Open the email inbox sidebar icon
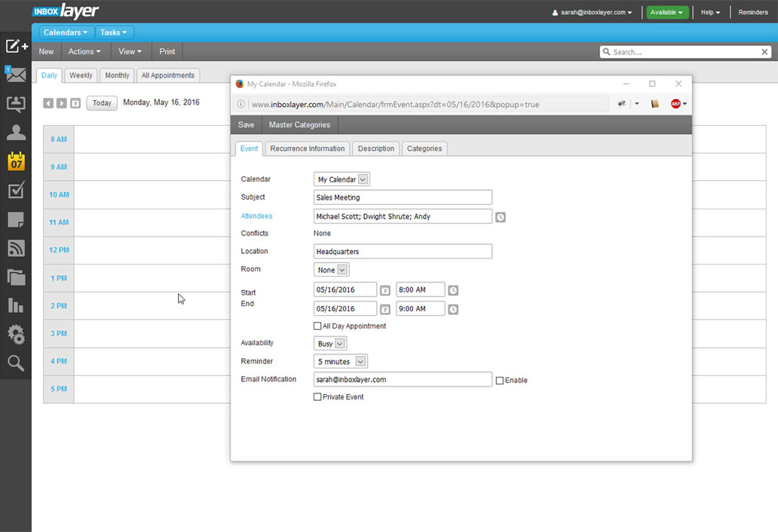Image resolution: width=778 pixels, height=532 pixels. [x=16, y=75]
